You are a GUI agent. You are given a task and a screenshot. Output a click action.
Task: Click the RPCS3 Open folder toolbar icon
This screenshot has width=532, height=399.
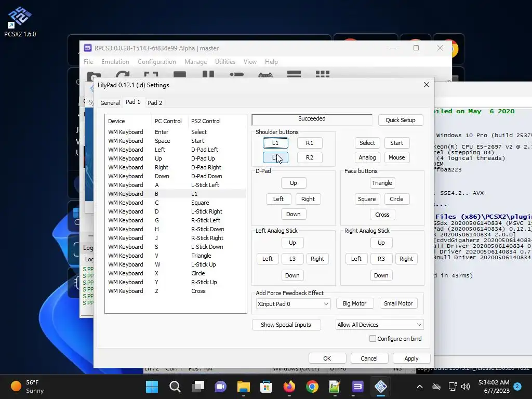pyautogui.click(x=94, y=75)
